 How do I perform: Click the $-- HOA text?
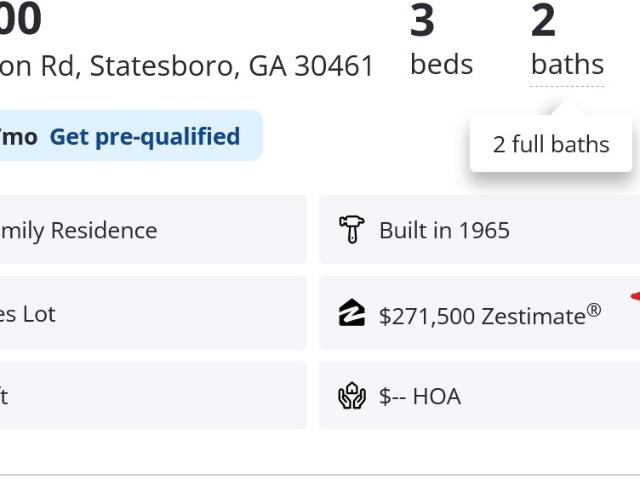point(420,396)
